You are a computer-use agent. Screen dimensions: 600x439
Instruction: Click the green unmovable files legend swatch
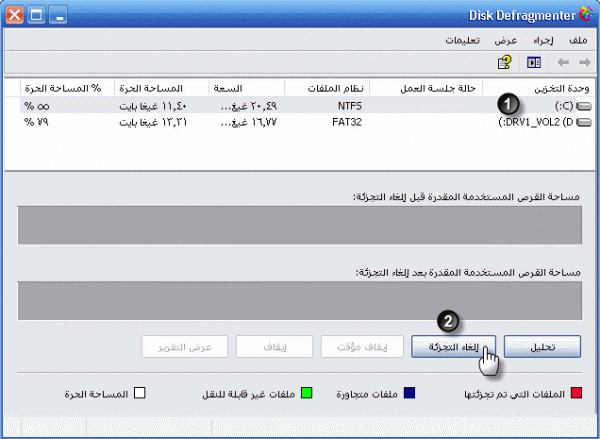pos(307,393)
